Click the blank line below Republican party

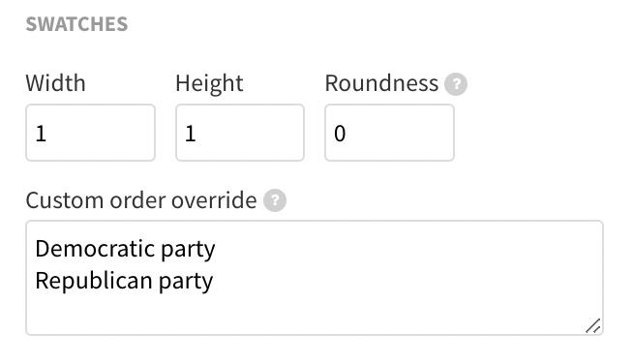(315, 312)
